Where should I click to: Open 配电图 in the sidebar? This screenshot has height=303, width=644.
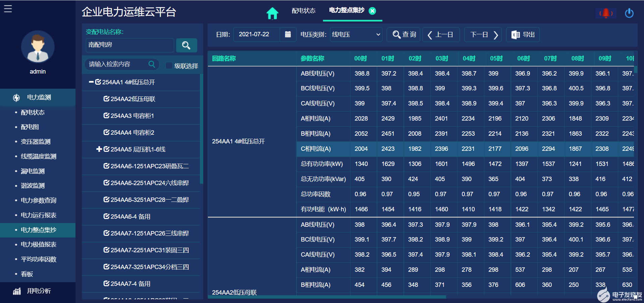30,127
